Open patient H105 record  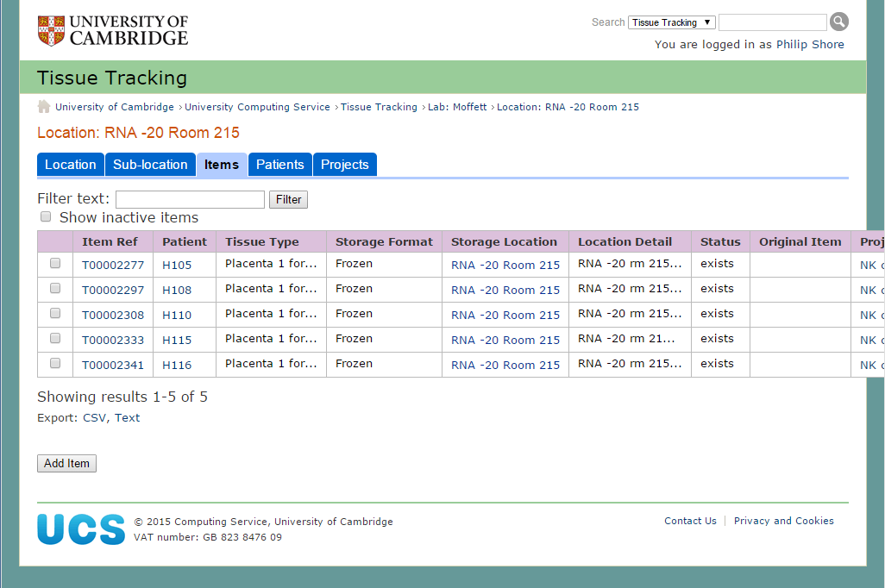[x=177, y=266]
